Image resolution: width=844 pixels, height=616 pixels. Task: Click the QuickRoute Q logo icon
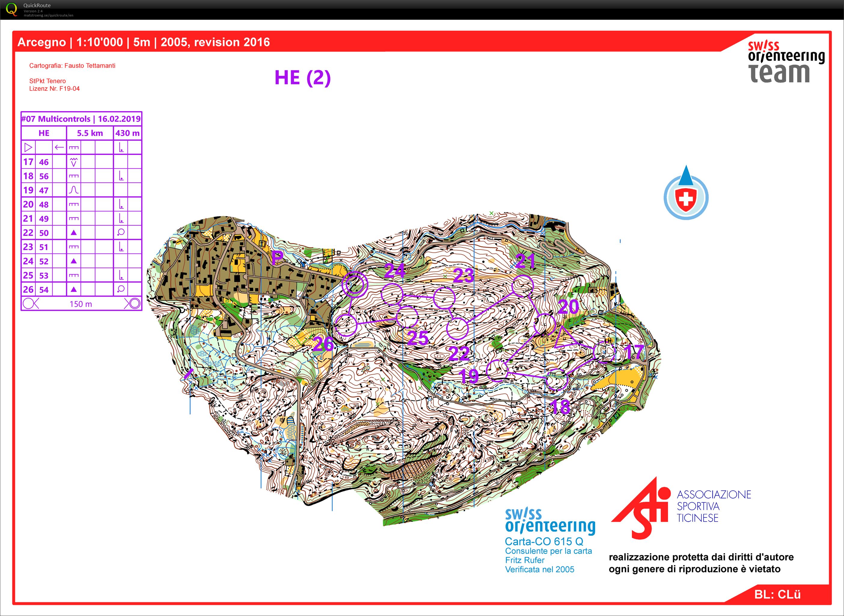point(11,9)
